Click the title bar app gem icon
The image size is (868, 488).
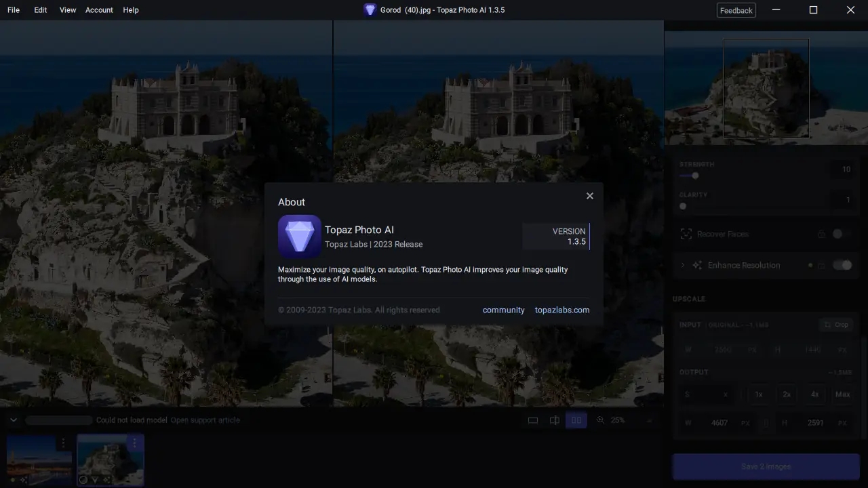370,10
